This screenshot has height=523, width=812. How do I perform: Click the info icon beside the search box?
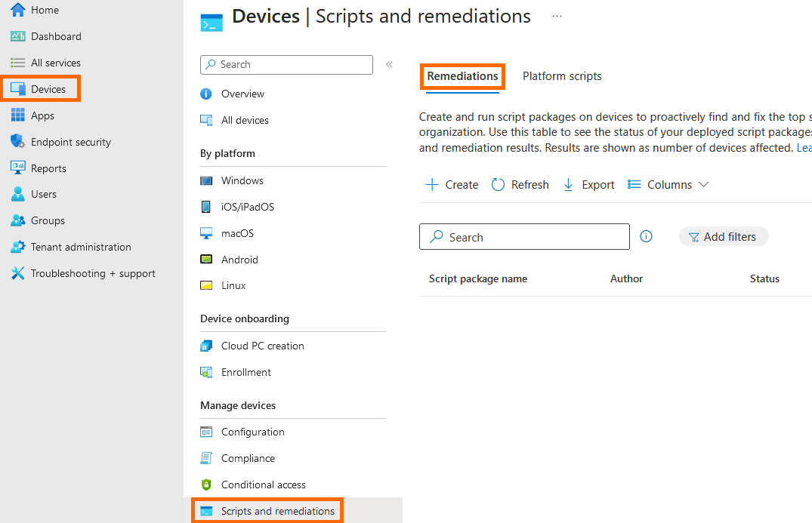646,236
